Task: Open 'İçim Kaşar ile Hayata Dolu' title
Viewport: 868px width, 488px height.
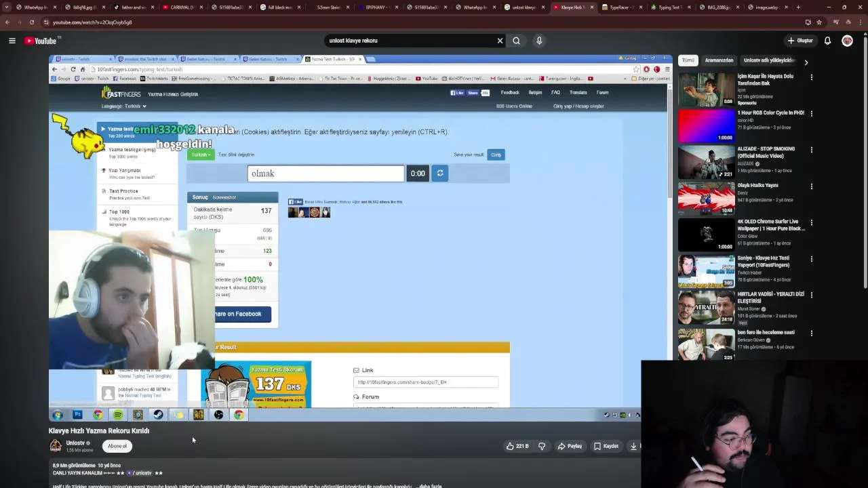Action: pyautogui.click(x=766, y=79)
